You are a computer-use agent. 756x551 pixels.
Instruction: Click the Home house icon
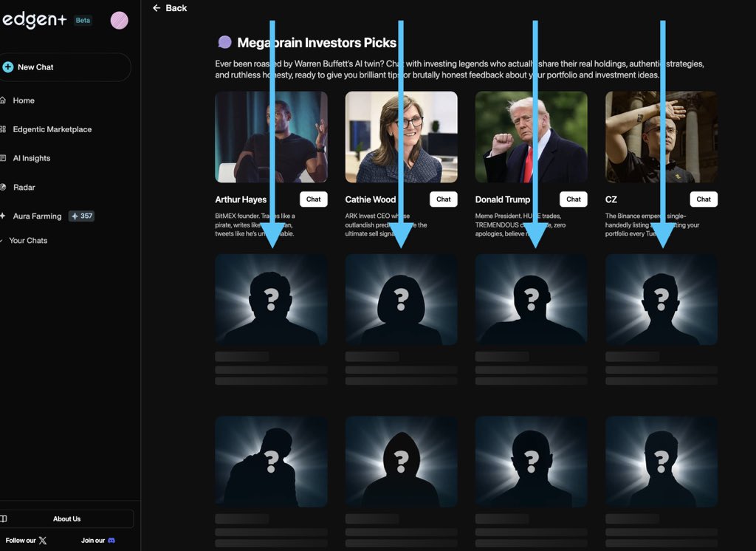pos(3,100)
